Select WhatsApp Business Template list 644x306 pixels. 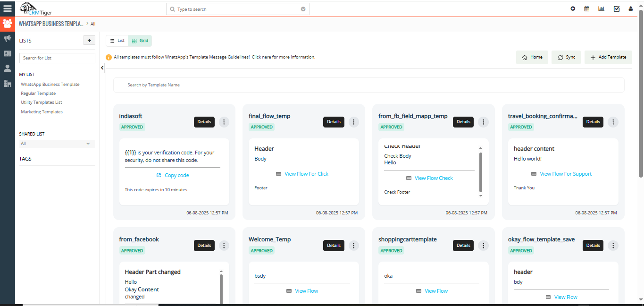coord(50,85)
